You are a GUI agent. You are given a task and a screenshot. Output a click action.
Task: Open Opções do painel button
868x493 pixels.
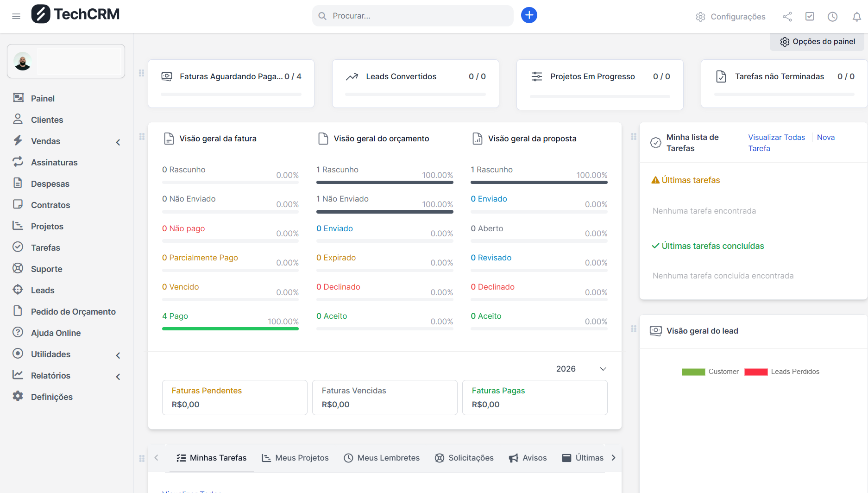818,42
